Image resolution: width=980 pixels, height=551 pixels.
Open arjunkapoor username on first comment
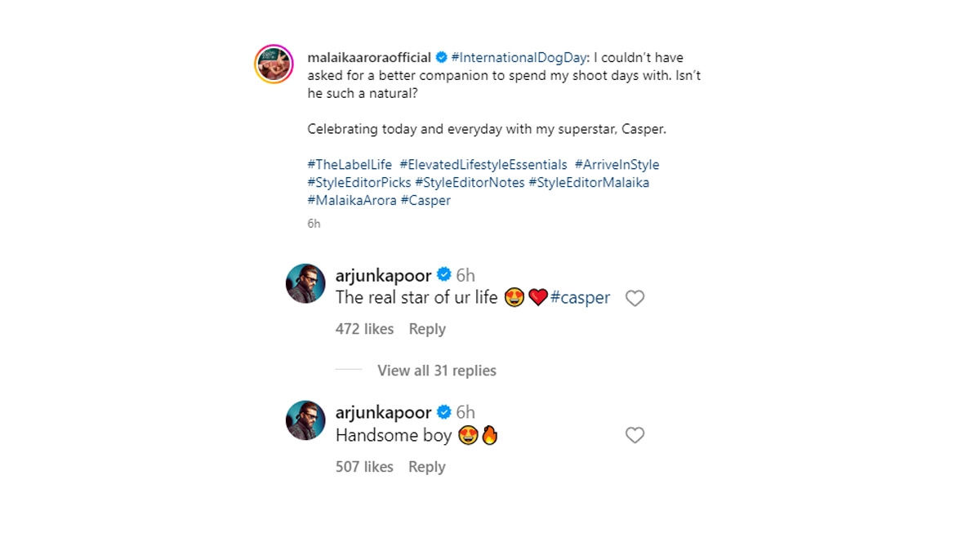pos(383,275)
